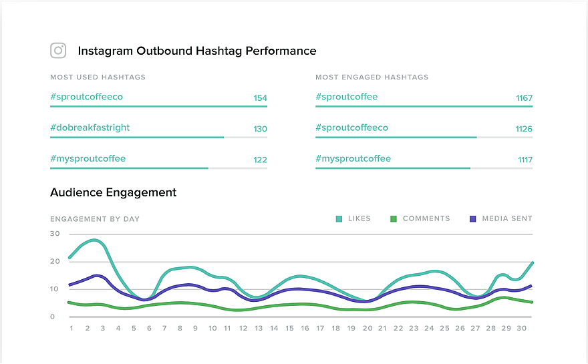Click the Audience Engagement heading
Screen dimensions: 588x364
[113, 192]
